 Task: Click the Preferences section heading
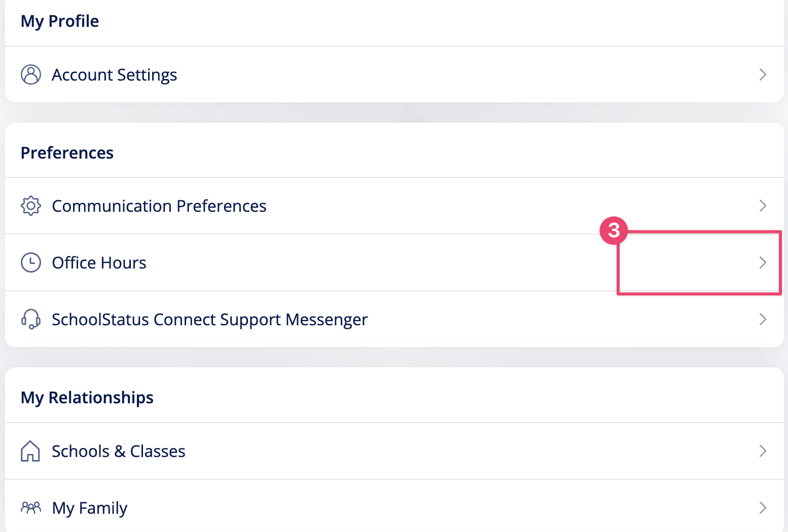tap(67, 153)
